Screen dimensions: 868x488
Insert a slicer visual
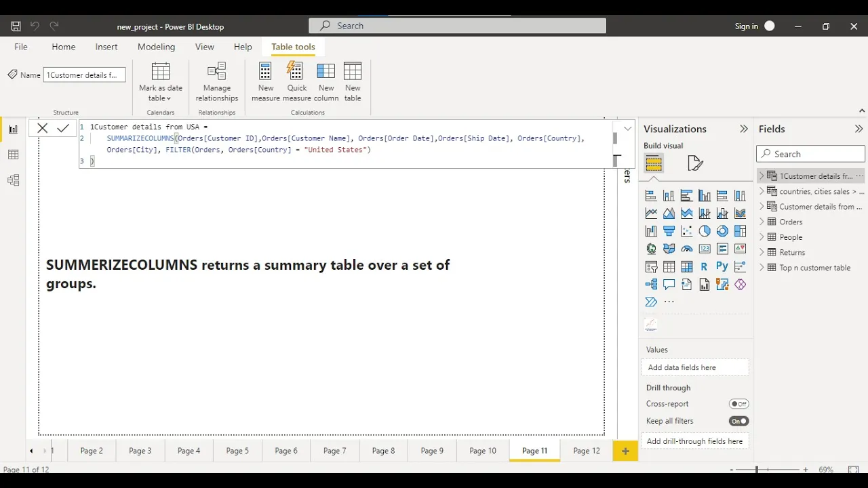coord(651,266)
